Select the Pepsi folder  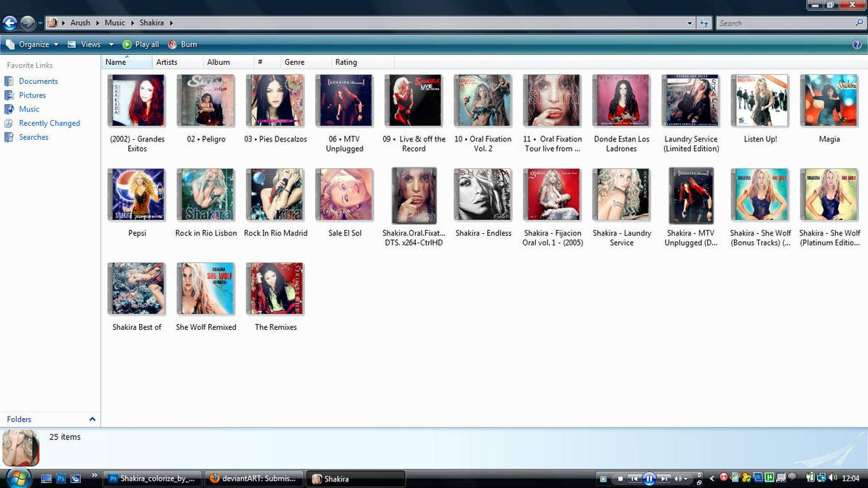tap(137, 203)
